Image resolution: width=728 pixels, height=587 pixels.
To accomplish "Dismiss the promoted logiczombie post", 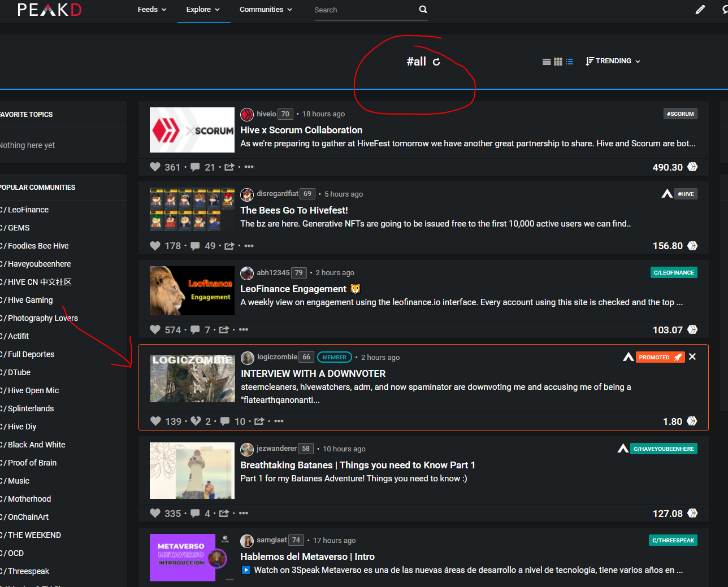I will point(692,356).
